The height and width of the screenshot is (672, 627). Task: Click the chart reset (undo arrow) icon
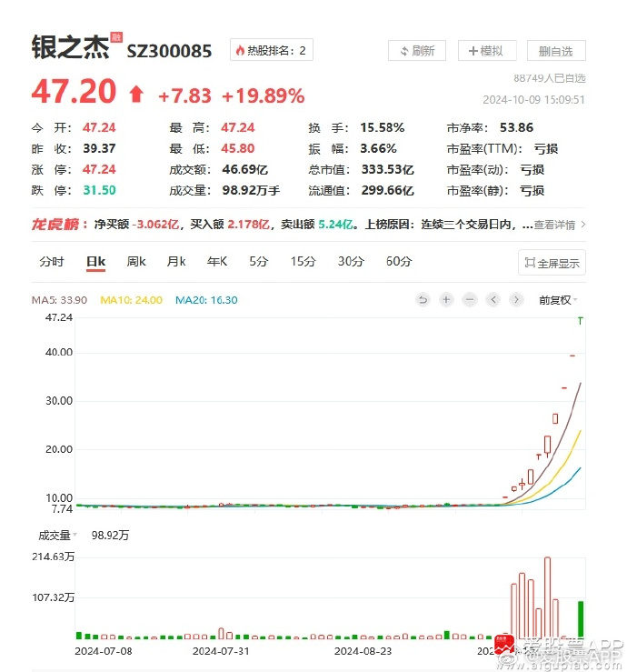pos(423,299)
